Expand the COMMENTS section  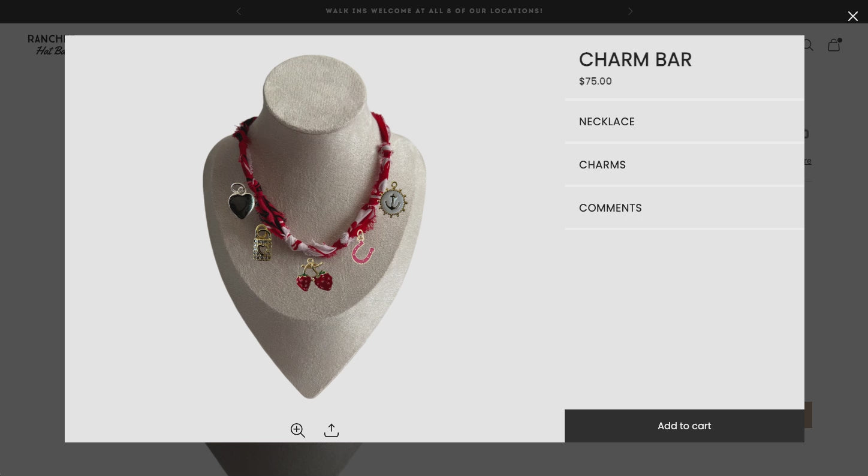(x=685, y=208)
